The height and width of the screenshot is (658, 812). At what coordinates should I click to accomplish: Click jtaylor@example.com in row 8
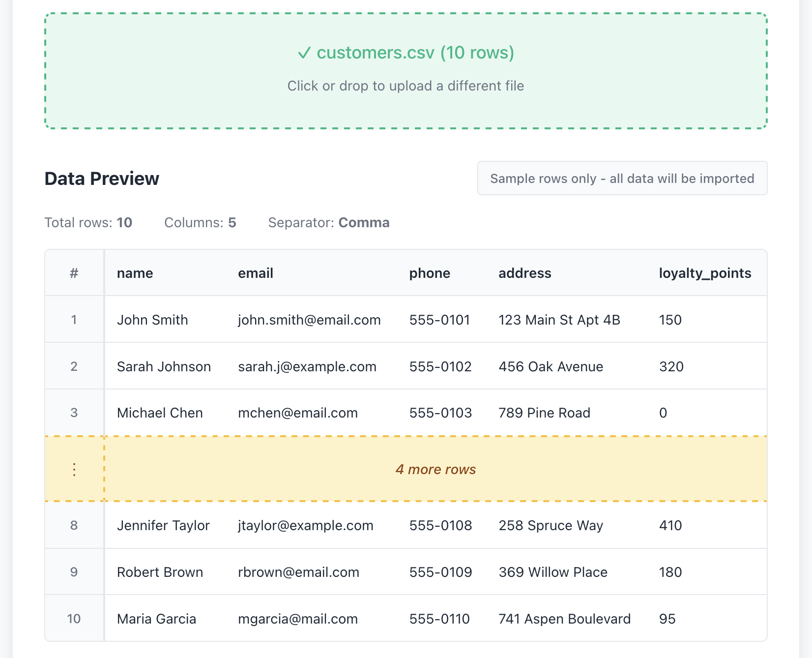[305, 525]
